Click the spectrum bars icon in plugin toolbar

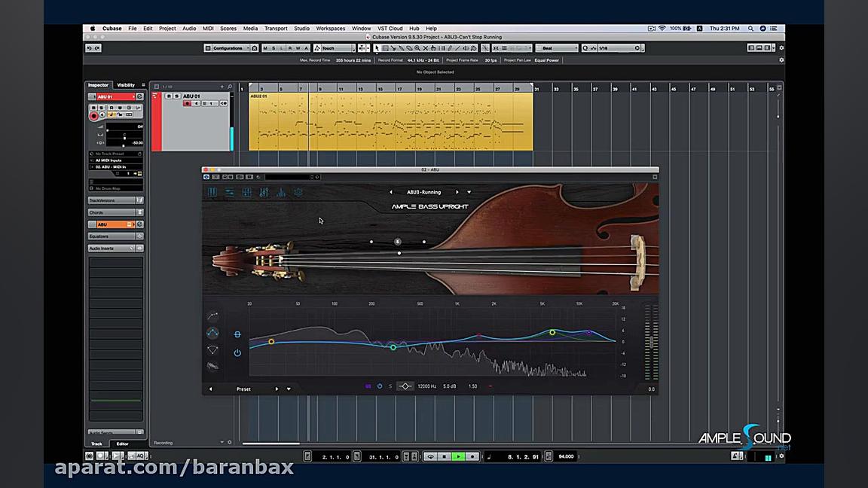pos(281,193)
